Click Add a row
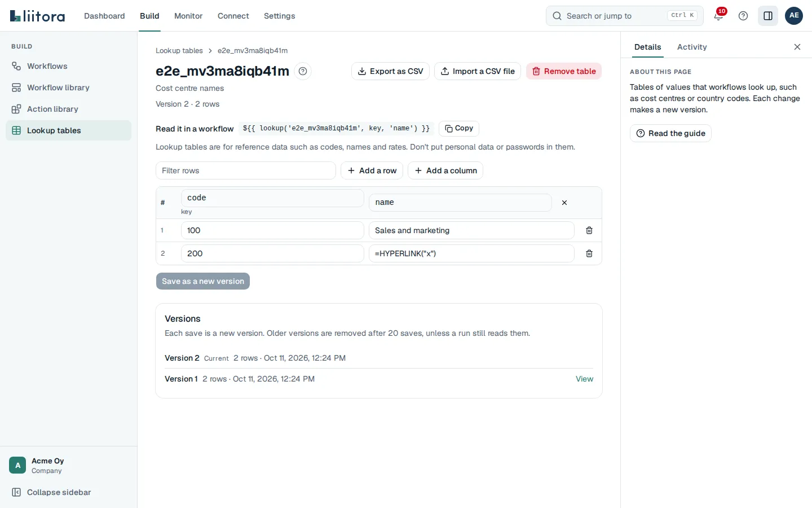This screenshot has height=508, width=812. click(372, 170)
